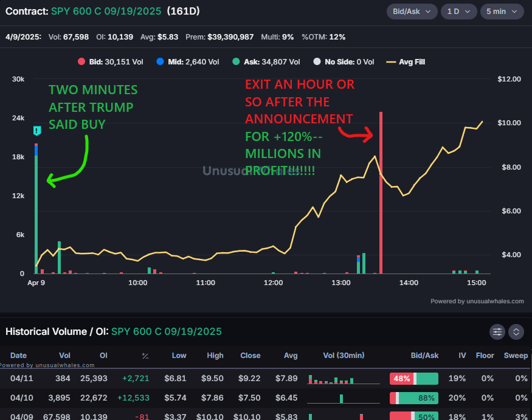
Task: Sort by the OI column header
Action: (x=103, y=356)
